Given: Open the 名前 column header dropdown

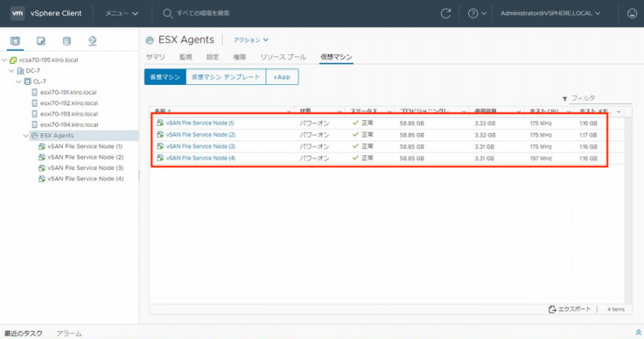Looking at the screenshot, I should (289, 111).
